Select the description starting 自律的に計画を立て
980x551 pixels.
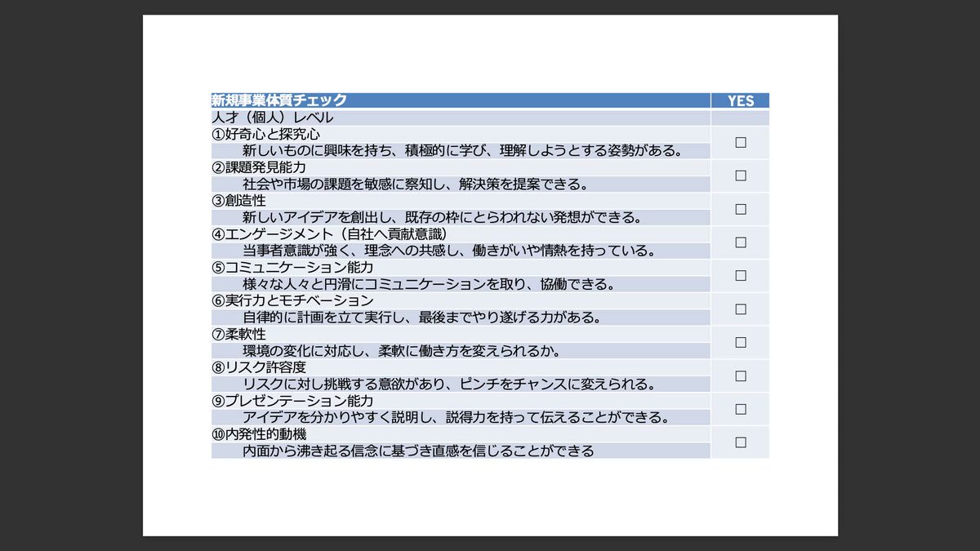point(422,318)
